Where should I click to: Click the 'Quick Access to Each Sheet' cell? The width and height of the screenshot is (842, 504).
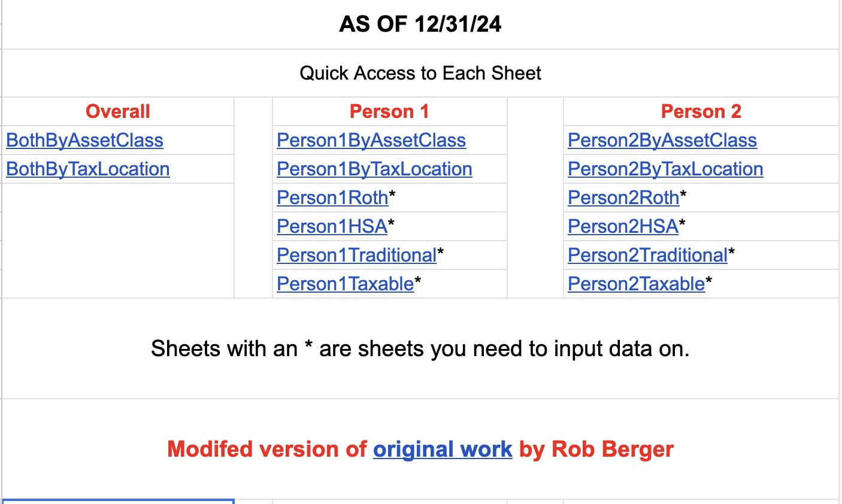(x=420, y=73)
